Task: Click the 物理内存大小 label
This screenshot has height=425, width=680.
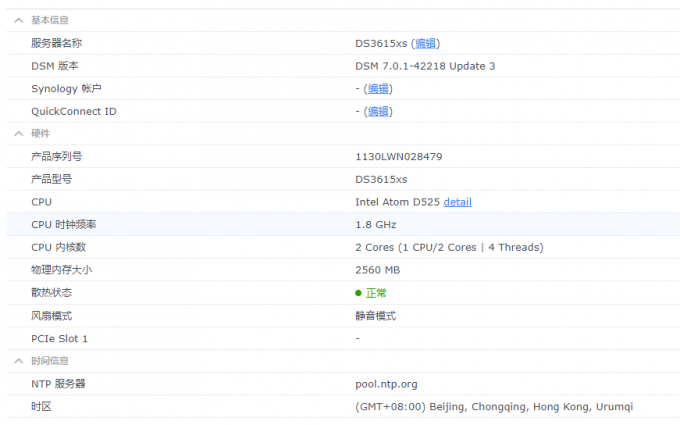Action: (62, 270)
